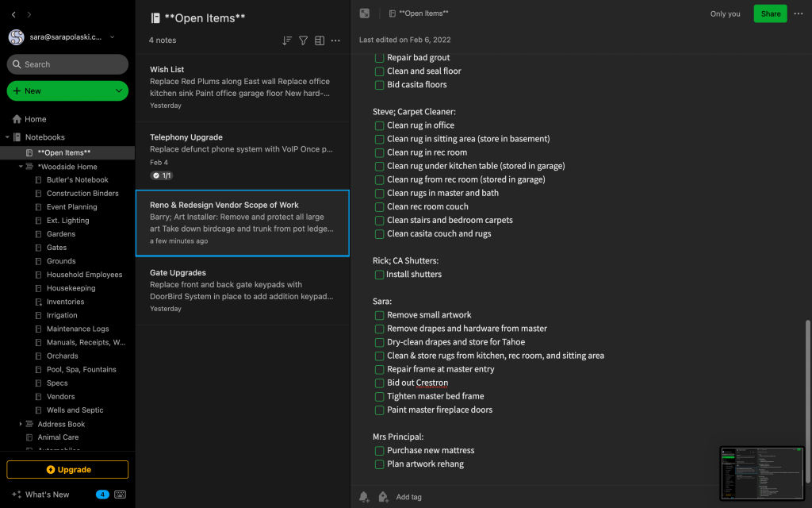Collapse the Woodside Home notebook stack
Image resolution: width=812 pixels, height=508 pixels.
[21, 167]
